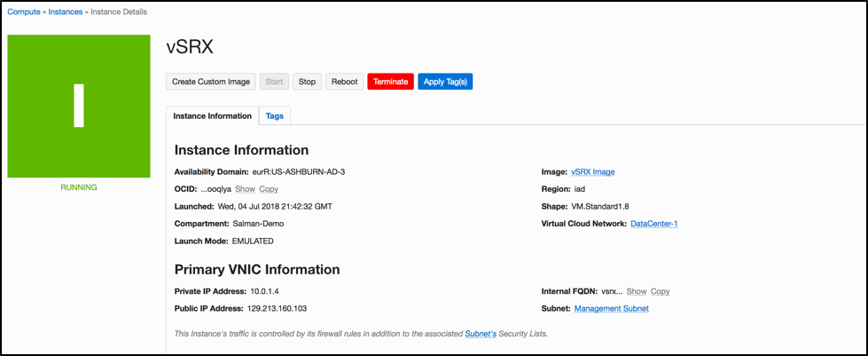Screen dimensions: 868x356
Task: Click the red Terminate button
Action: (390, 82)
